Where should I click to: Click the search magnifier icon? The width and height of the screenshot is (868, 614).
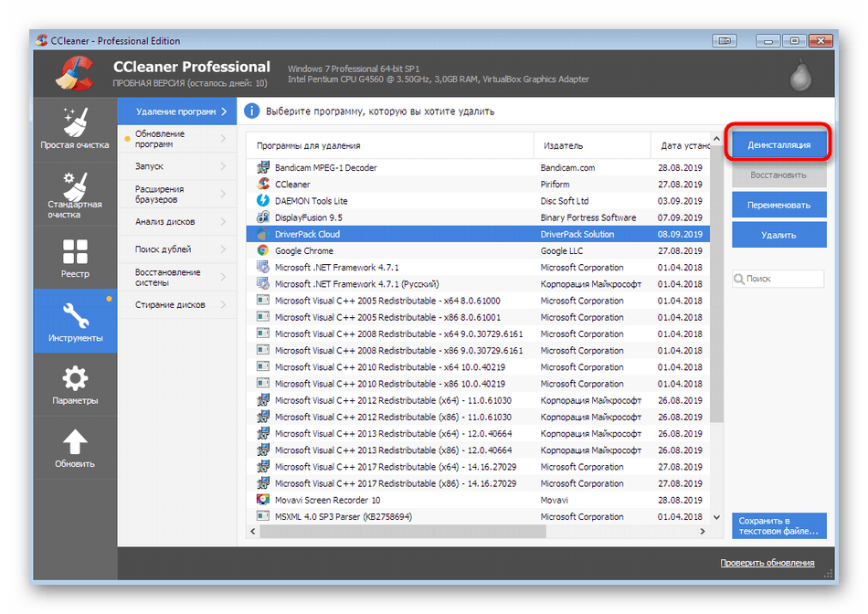point(739,279)
